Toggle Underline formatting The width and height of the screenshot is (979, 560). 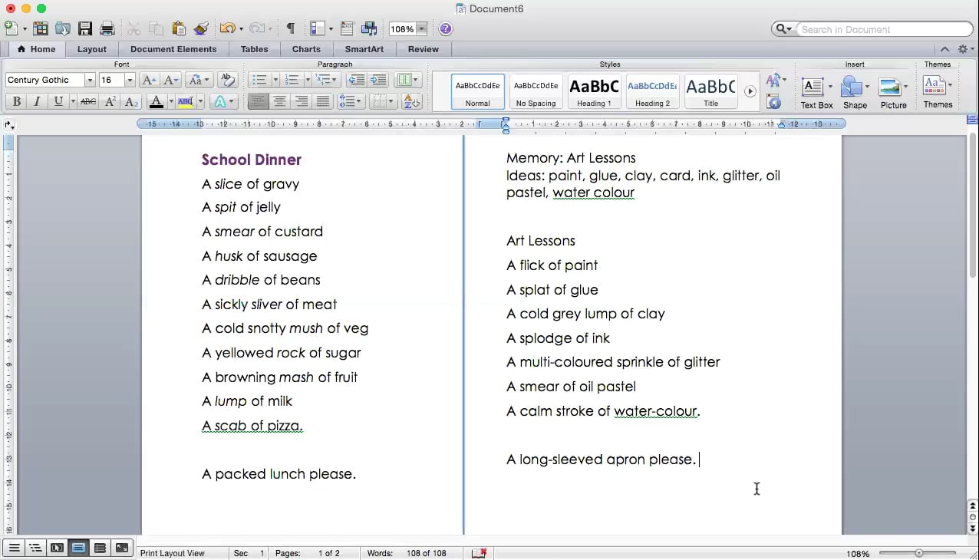point(58,101)
